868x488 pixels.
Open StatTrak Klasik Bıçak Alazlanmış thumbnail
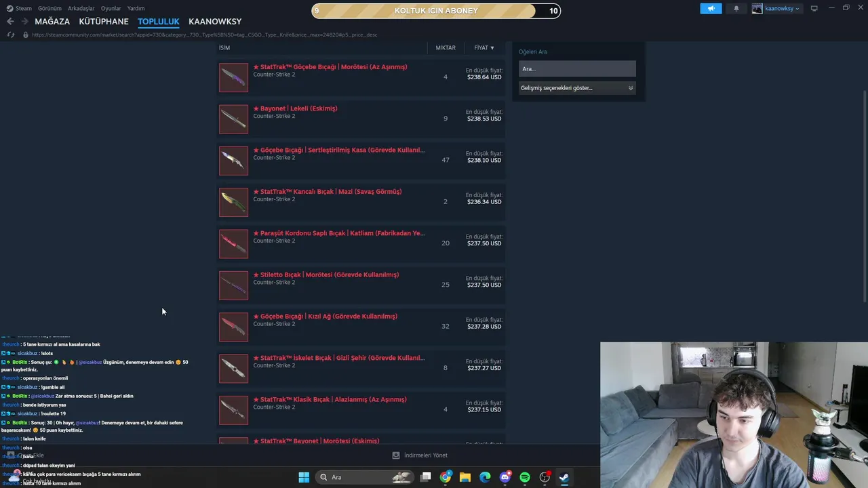[x=233, y=409]
